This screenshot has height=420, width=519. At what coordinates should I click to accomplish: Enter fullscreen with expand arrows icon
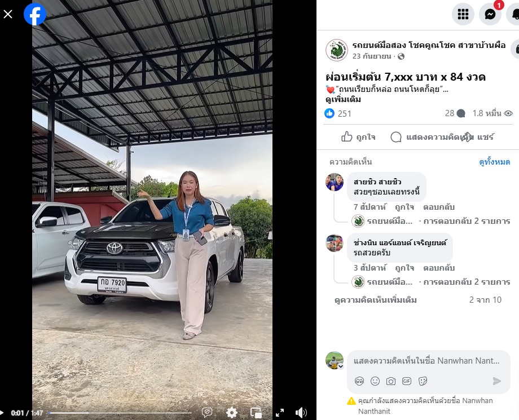[280, 413]
